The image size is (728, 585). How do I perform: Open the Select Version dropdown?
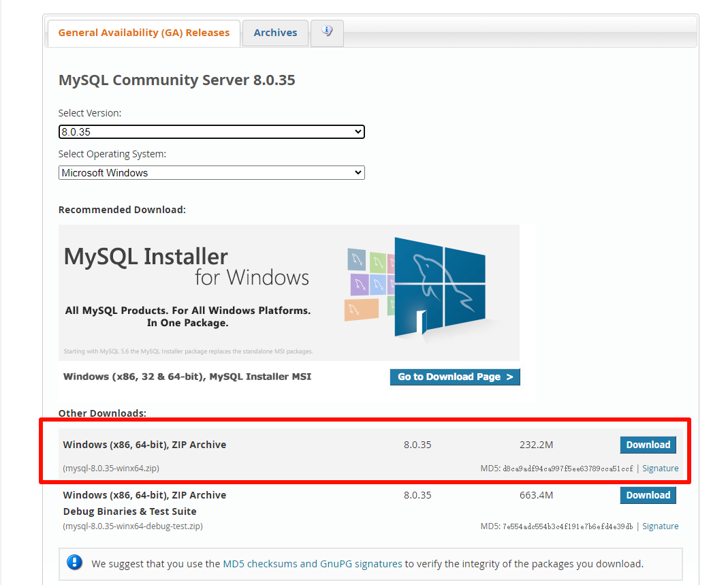click(x=212, y=132)
